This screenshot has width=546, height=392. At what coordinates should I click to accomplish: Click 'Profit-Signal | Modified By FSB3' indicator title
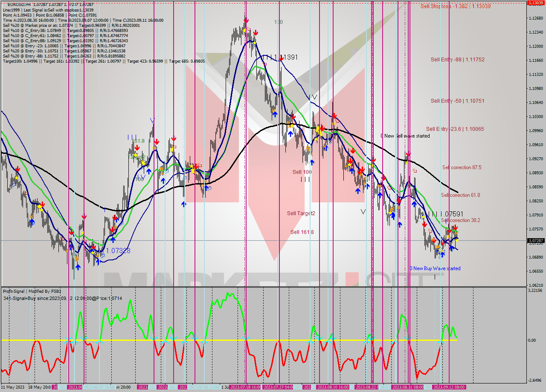(x=32, y=291)
